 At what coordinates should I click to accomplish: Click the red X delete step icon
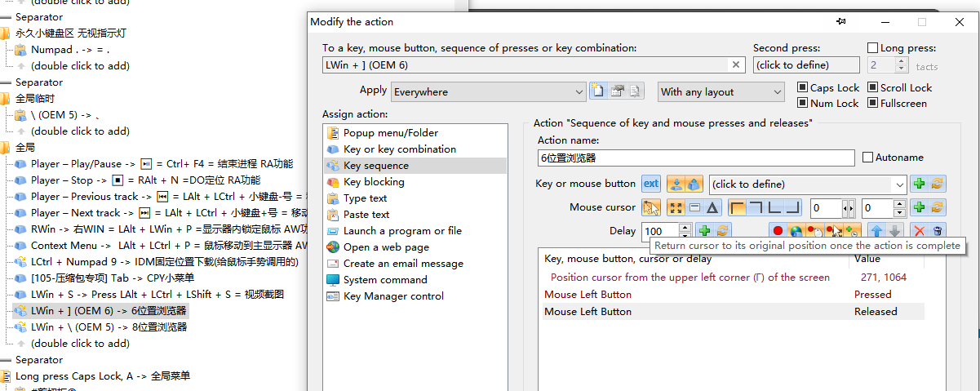click(x=920, y=231)
